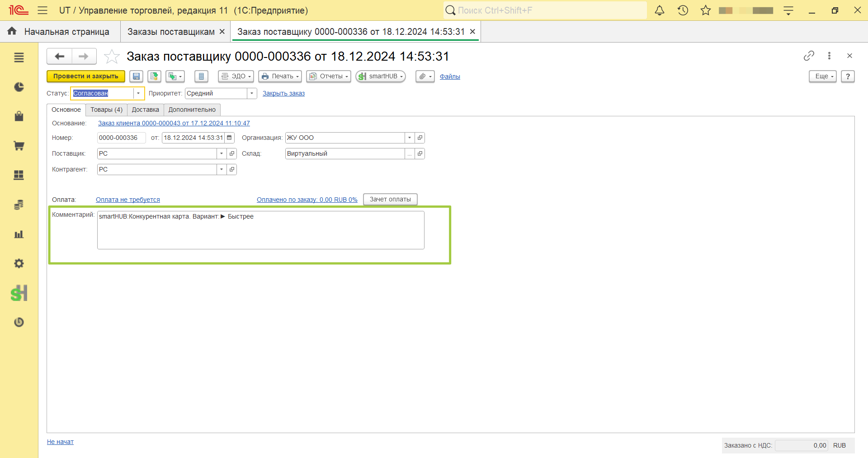Click into the Комментарий text field
Viewport: 868px width, 458px height.
pos(261,230)
